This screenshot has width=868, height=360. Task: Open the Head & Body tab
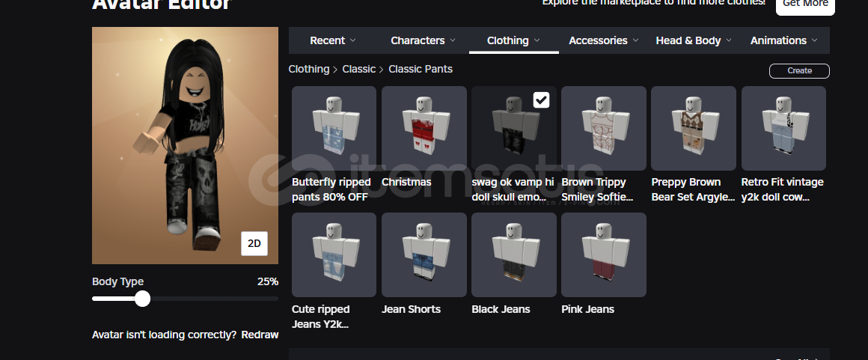[694, 40]
